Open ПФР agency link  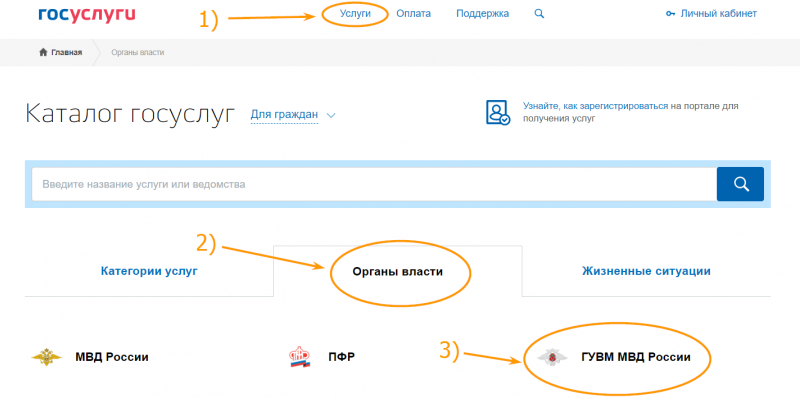point(341,357)
